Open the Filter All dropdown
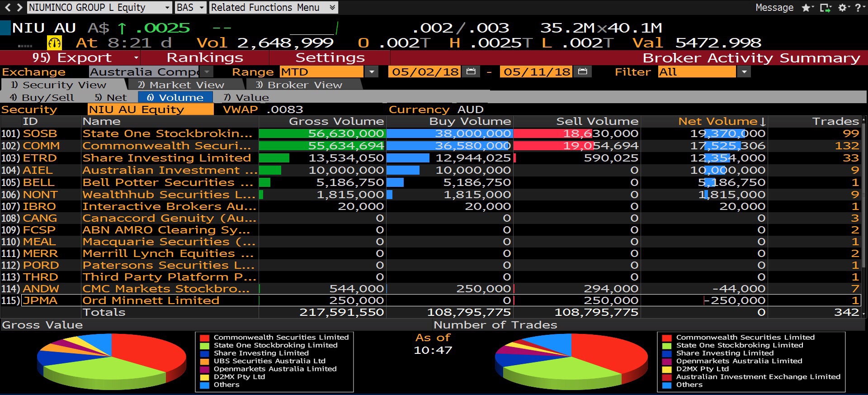868x395 pixels. click(744, 72)
